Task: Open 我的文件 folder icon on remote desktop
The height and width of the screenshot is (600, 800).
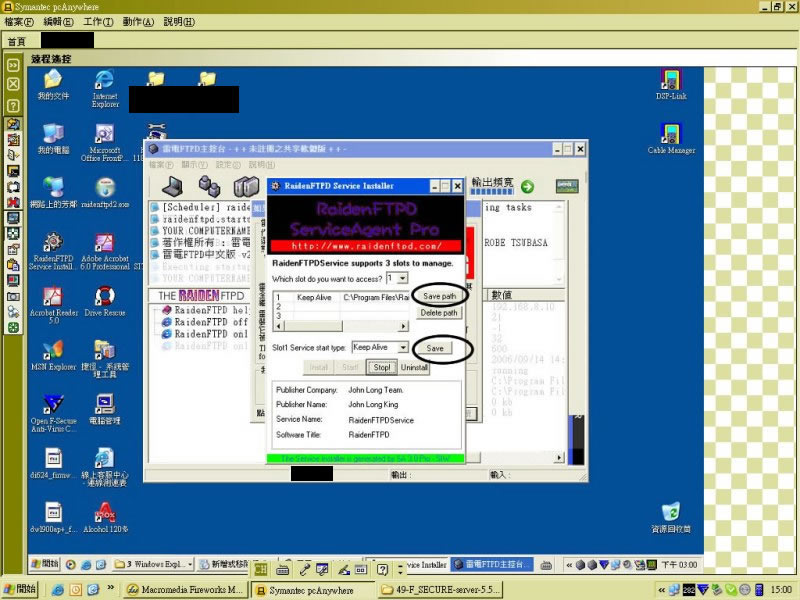Action: [x=53, y=85]
